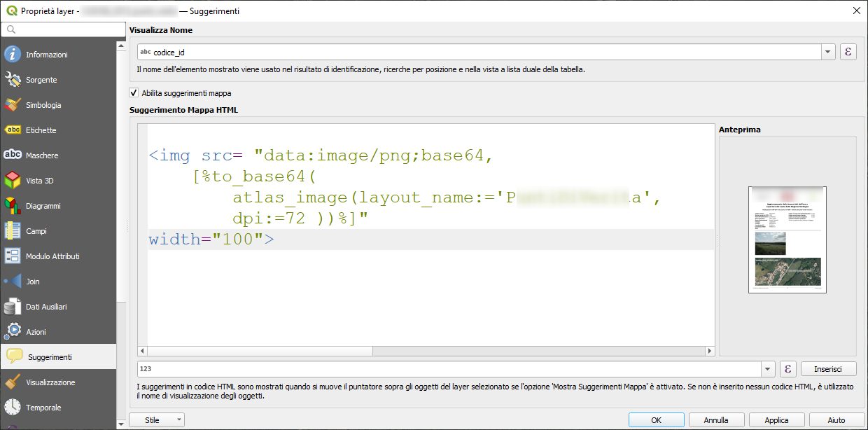Open expression editor next to Inserisci
The image size is (868, 430).
coord(787,369)
